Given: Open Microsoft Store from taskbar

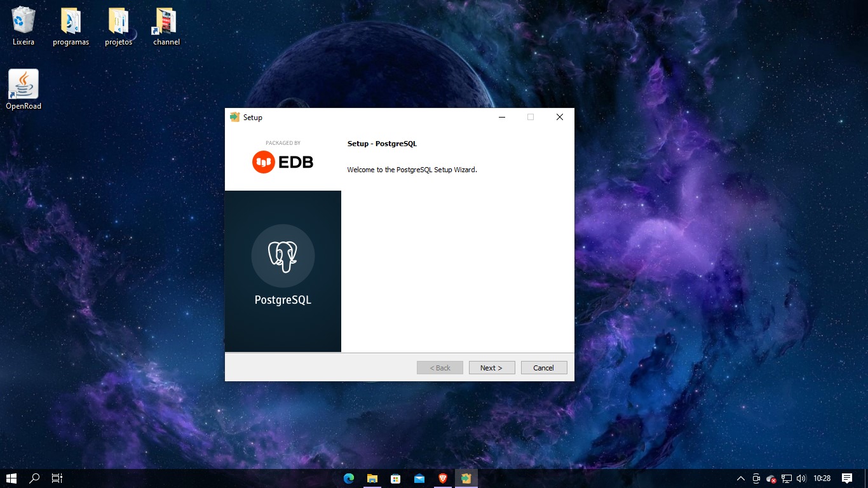Looking at the screenshot, I should tap(395, 478).
